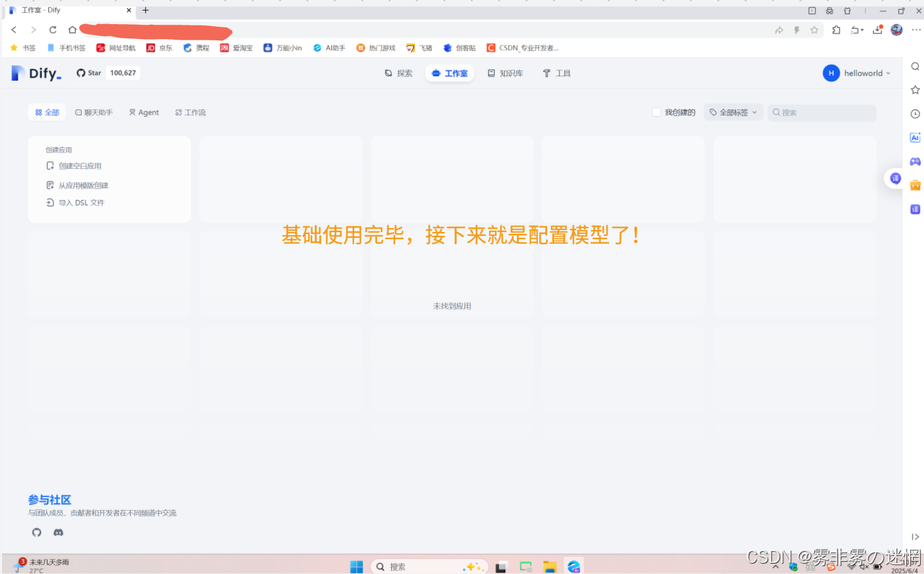Open the sidebar AI assistant icon
The height and width of the screenshot is (574, 924).
pos(915,137)
